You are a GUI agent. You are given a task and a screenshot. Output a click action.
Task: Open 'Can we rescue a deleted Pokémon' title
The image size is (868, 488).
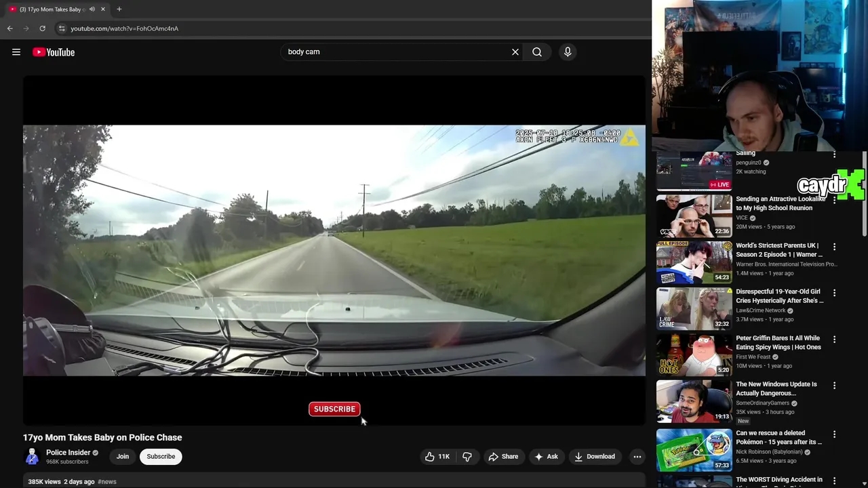pos(779,437)
